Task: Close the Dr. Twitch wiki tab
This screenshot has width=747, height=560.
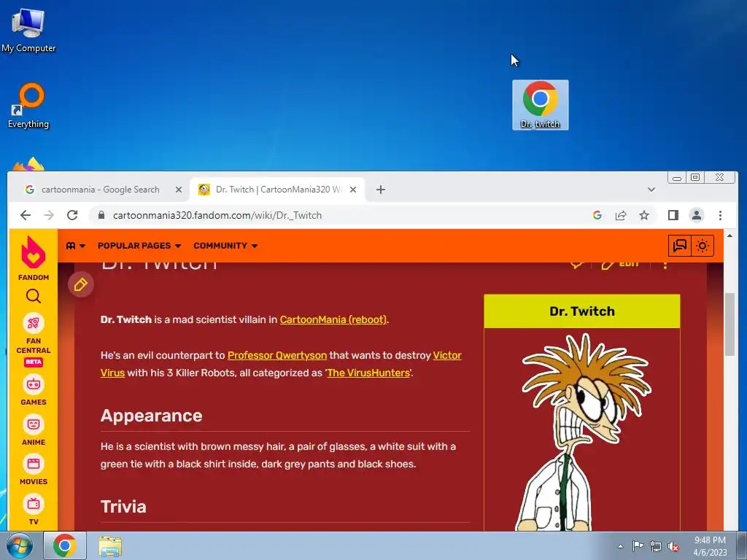Action: click(x=353, y=190)
